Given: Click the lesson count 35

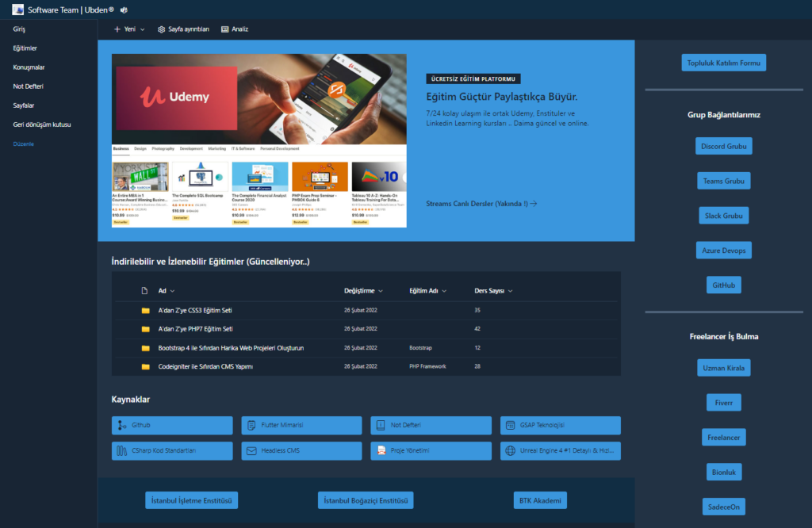Looking at the screenshot, I should [477, 311].
